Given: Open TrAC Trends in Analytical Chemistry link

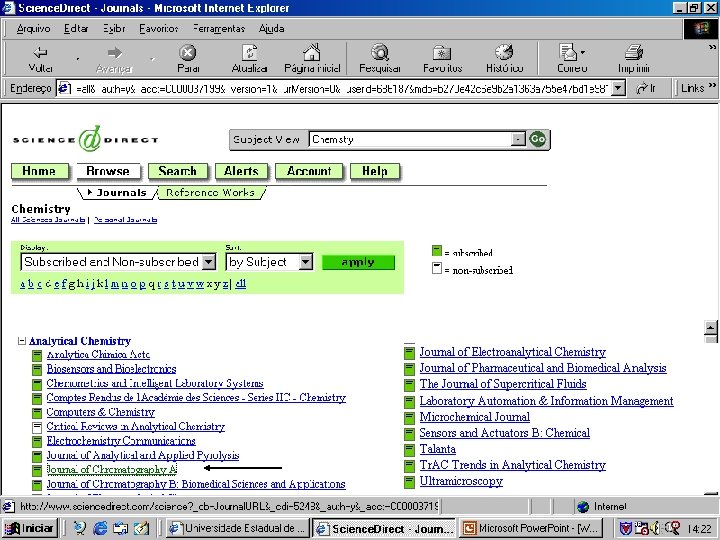Looking at the screenshot, I should pos(512,465).
